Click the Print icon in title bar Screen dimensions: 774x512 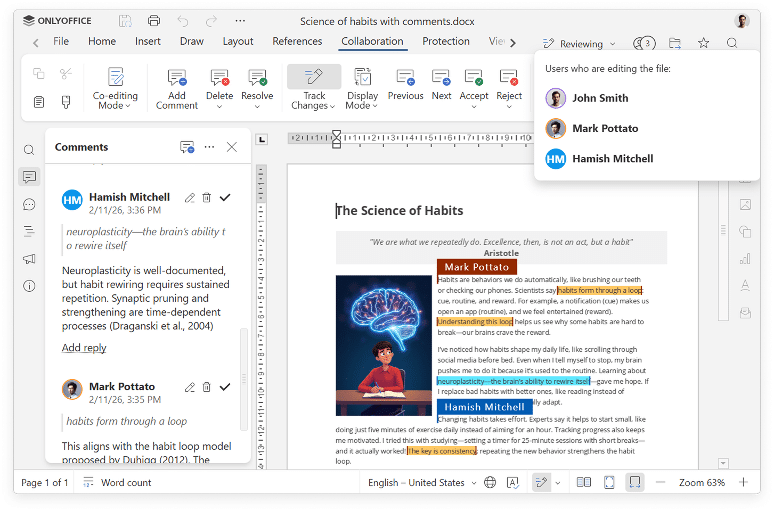click(x=153, y=21)
